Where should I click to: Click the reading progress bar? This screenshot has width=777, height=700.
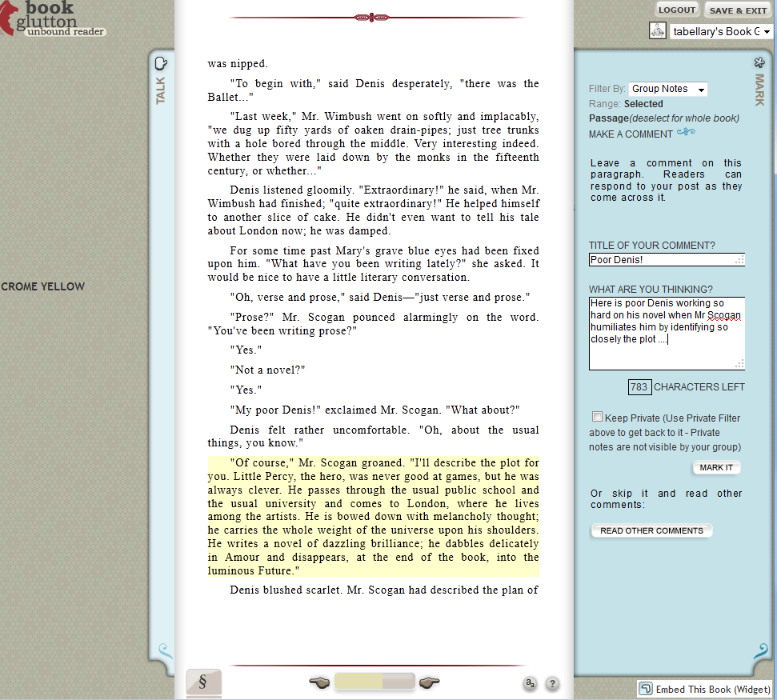pyautogui.click(x=374, y=681)
